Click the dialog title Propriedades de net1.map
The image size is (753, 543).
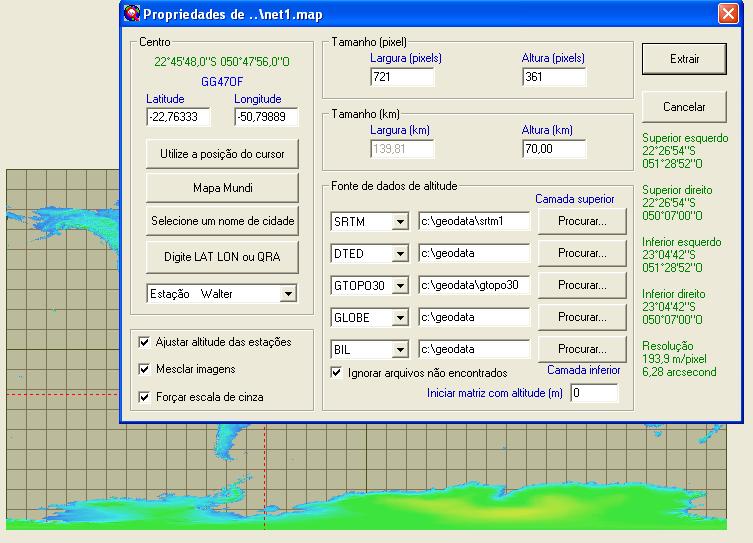[233, 14]
